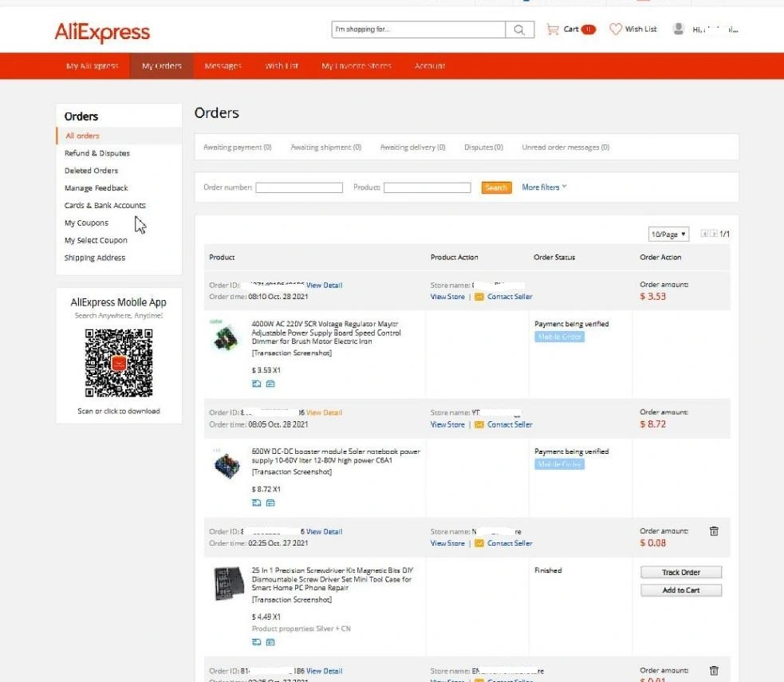Click the AliExpress app QR code
The height and width of the screenshot is (682, 784).
pyautogui.click(x=119, y=363)
